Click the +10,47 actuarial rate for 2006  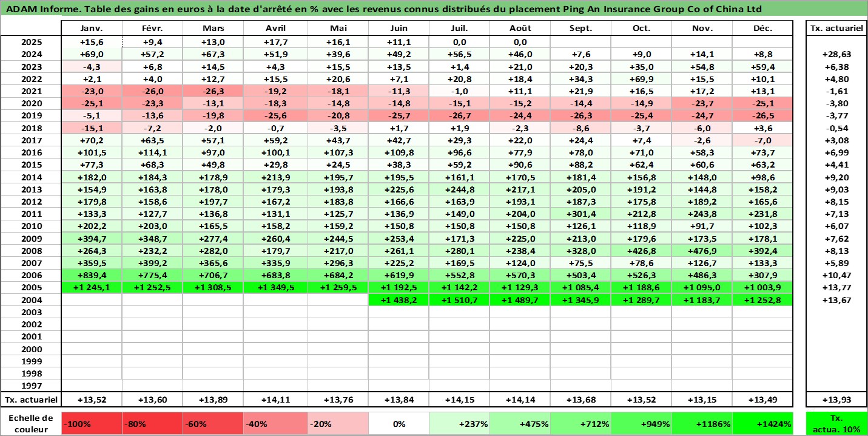coord(836,275)
